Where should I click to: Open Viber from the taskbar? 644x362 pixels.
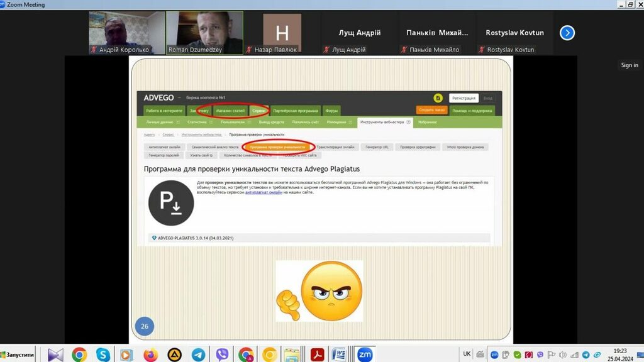(x=222, y=354)
